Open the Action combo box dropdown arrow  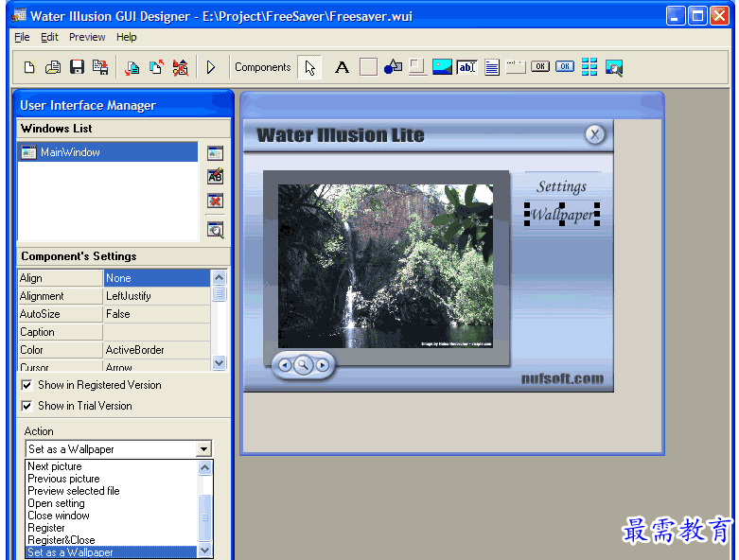tap(203, 449)
